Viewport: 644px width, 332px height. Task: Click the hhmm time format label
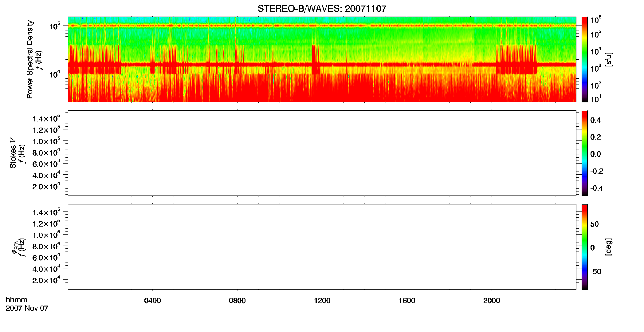pyautogui.click(x=17, y=300)
